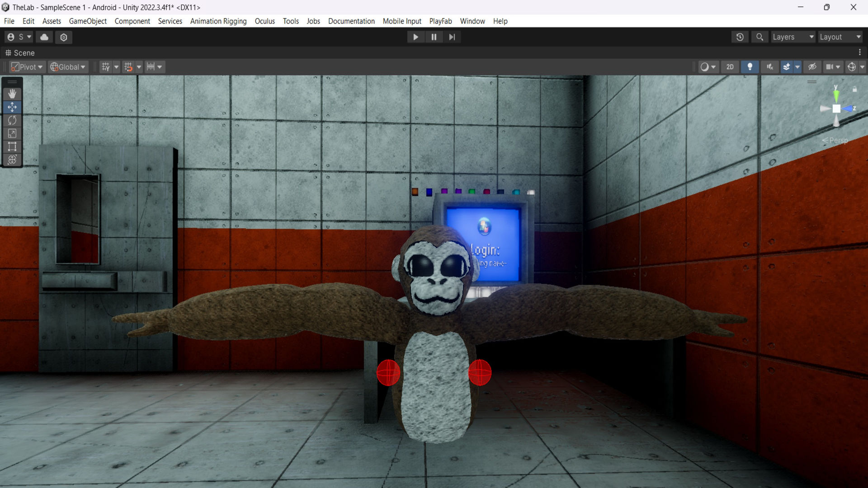Select the Hand view tool

12,94
